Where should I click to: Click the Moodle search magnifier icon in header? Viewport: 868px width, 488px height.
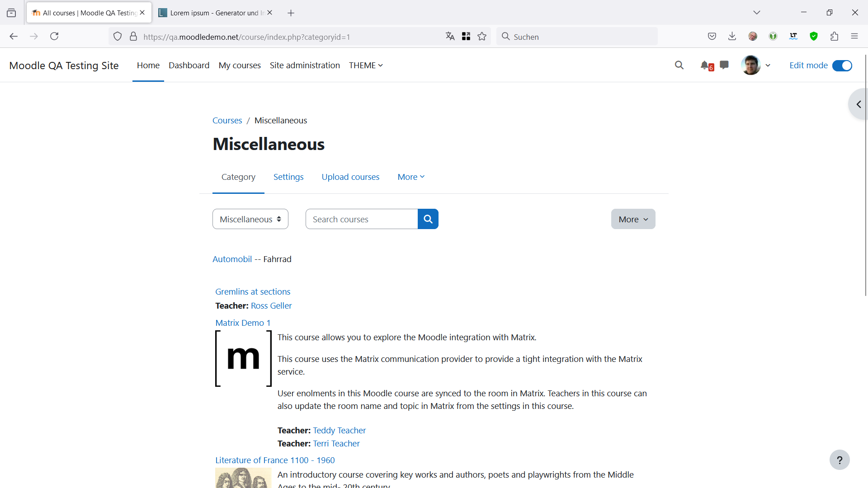pos(679,65)
